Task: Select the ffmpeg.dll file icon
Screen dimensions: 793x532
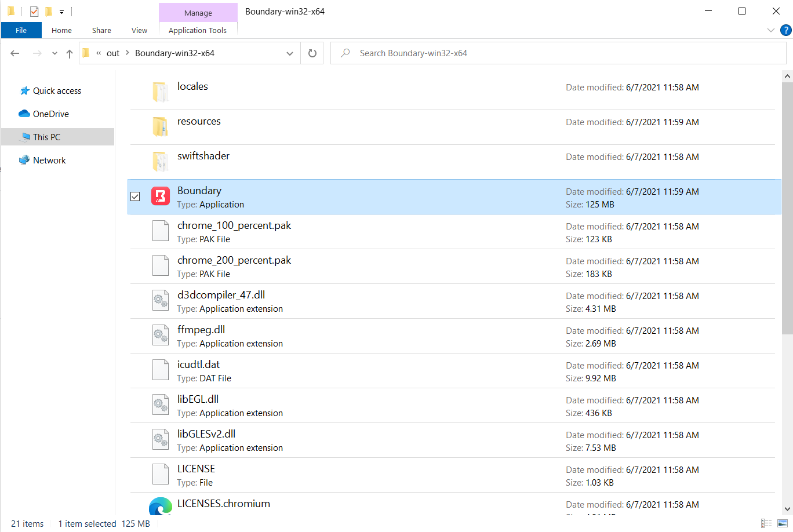Action: coord(161,335)
